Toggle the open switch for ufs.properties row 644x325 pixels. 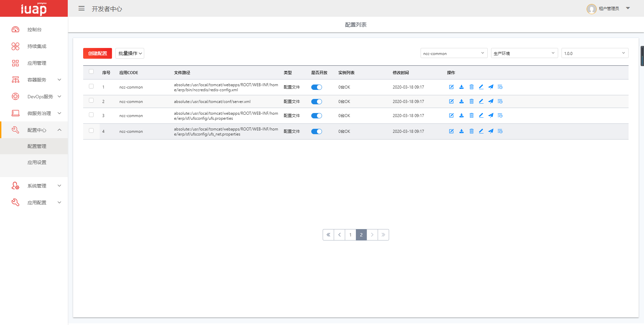(317, 116)
